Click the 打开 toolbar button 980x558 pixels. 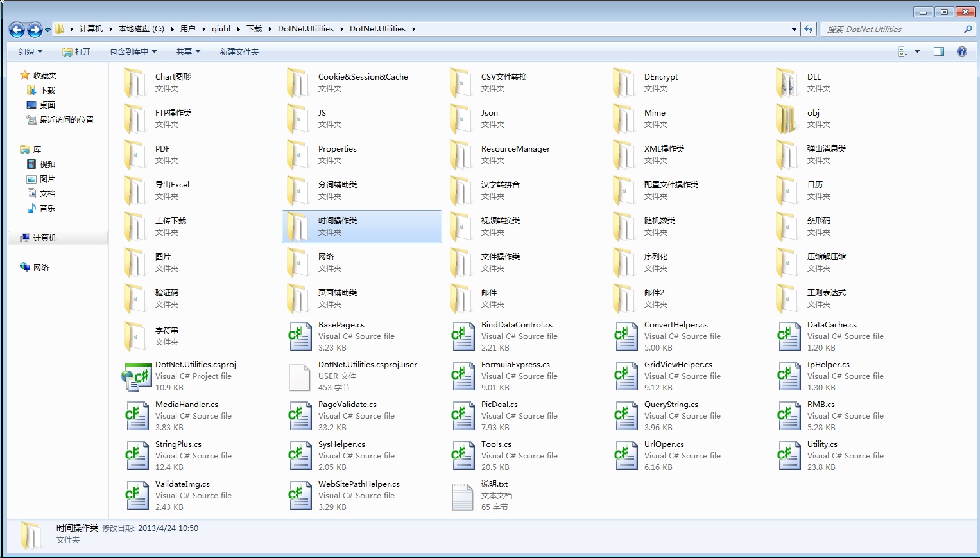click(76, 51)
